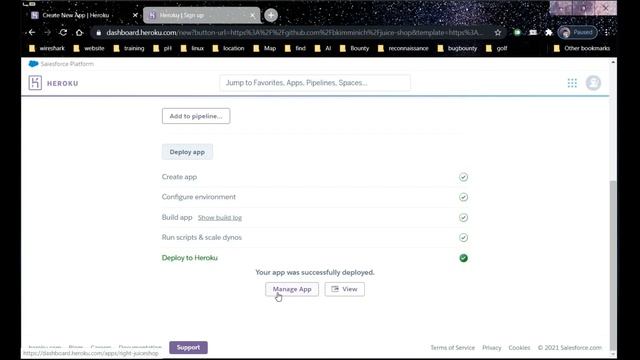Open the Show build log link
Screen dimensions: 640x360
tap(220, 218)
